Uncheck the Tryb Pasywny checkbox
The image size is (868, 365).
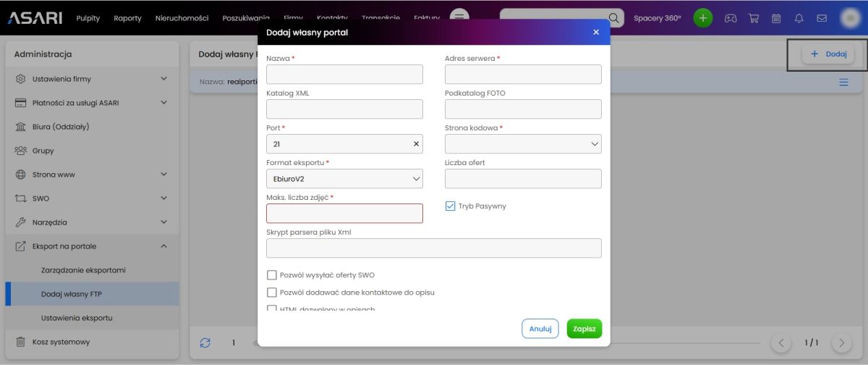[x=450, y=206]
